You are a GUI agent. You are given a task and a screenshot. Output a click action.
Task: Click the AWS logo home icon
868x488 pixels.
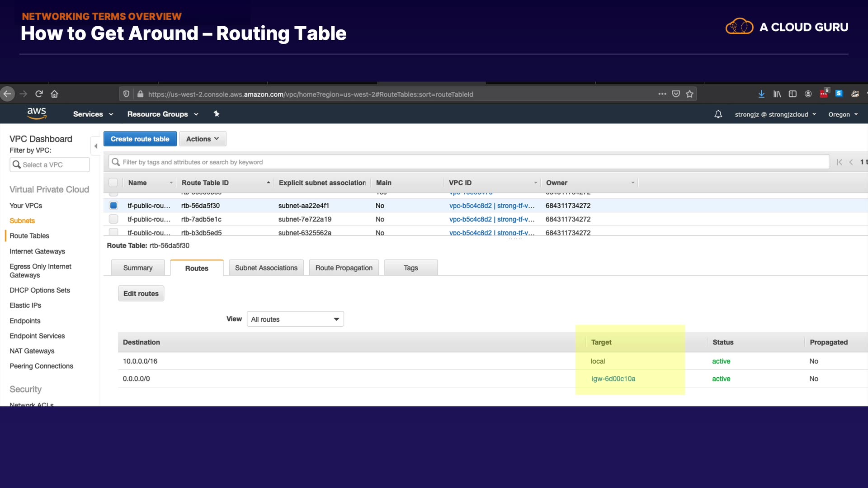pyautogui.click(x=37, y=113)
